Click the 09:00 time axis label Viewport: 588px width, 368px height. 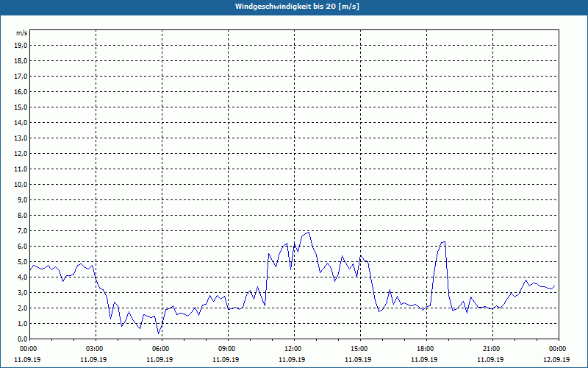click(227, 348)
